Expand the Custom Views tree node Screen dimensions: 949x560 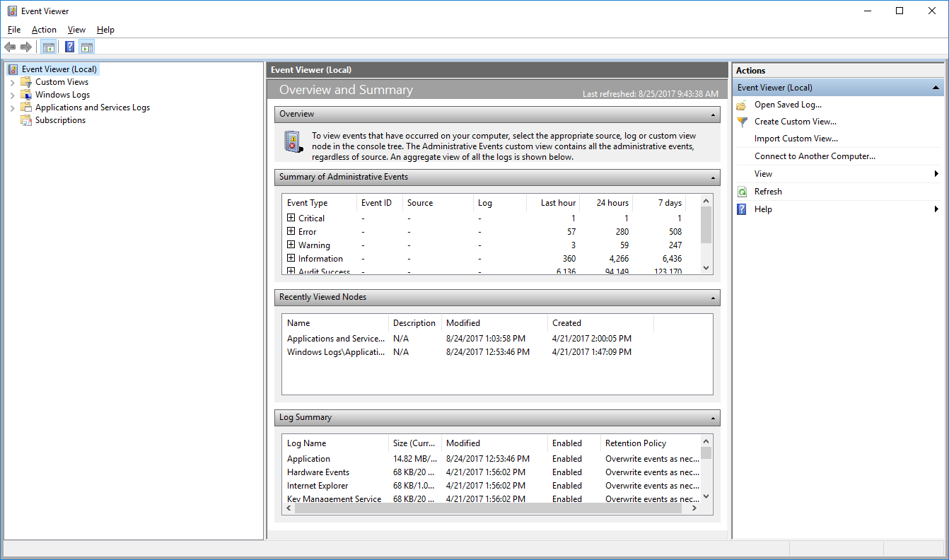pos(12,83)
